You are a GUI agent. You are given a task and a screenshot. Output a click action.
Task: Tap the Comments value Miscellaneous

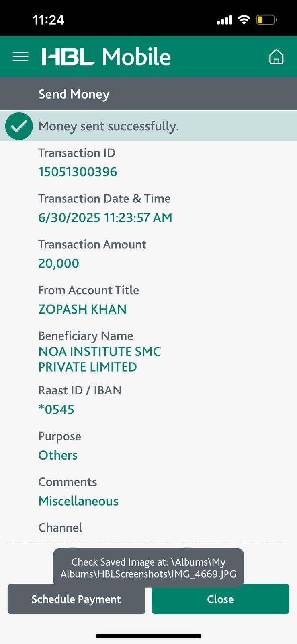tap(78, 501)
